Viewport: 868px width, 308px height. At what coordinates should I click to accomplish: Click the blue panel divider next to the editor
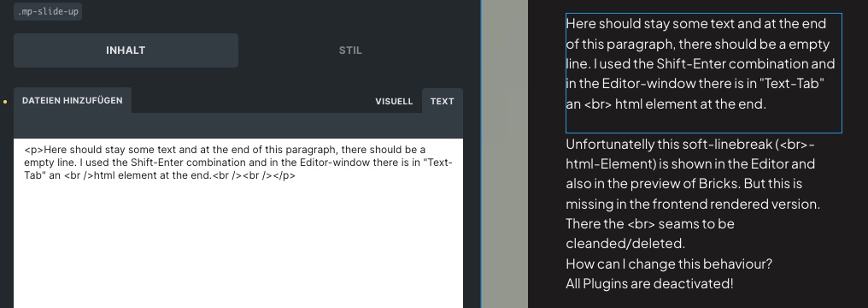(481, 154)
